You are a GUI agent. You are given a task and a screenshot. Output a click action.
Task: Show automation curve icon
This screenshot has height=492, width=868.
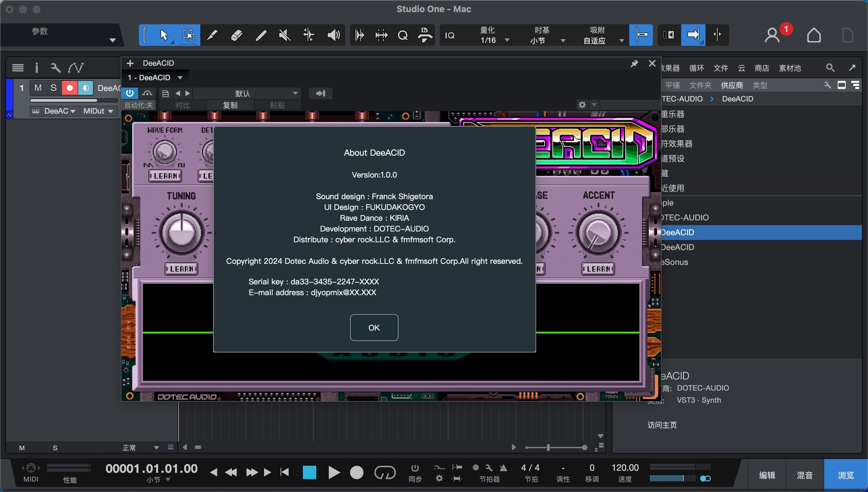point(75,68)
